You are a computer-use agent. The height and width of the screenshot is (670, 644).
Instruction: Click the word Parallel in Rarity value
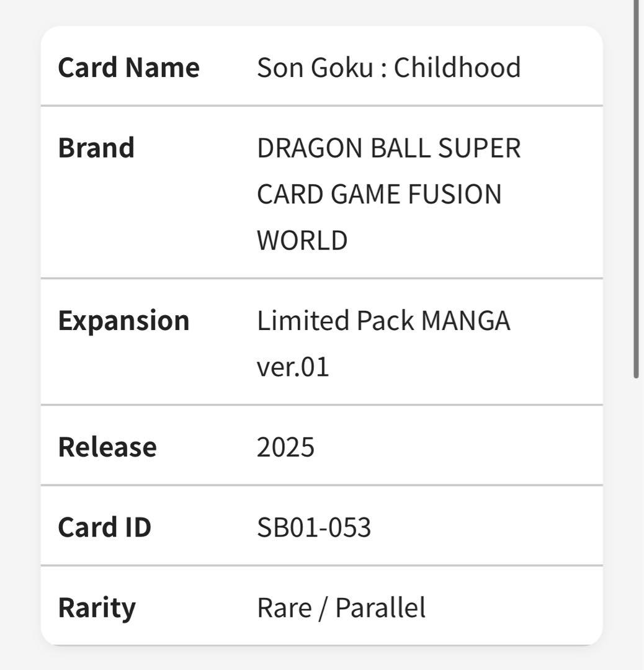[x=380, y=607]
